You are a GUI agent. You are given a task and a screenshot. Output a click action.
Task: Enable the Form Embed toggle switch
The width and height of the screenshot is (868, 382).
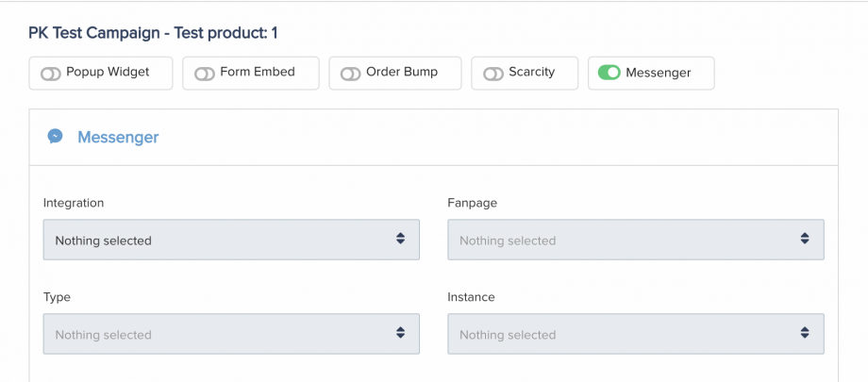[205, 74]
